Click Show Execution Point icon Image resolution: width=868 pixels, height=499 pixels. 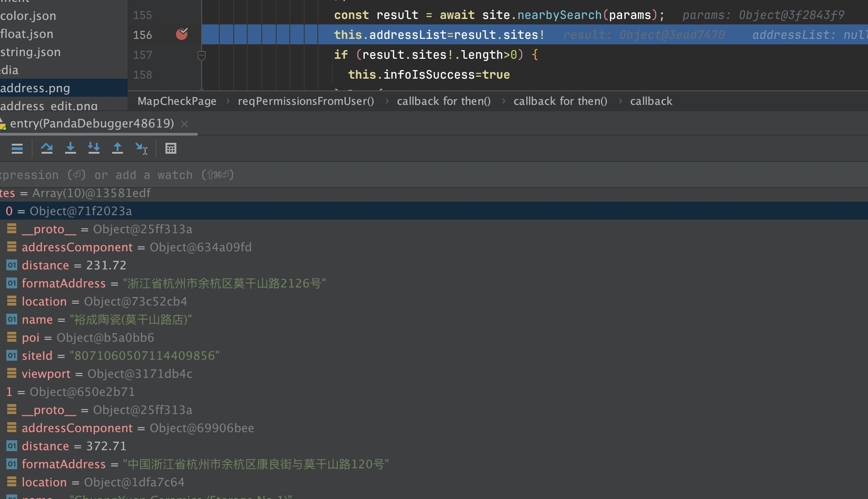pos(17,148)
